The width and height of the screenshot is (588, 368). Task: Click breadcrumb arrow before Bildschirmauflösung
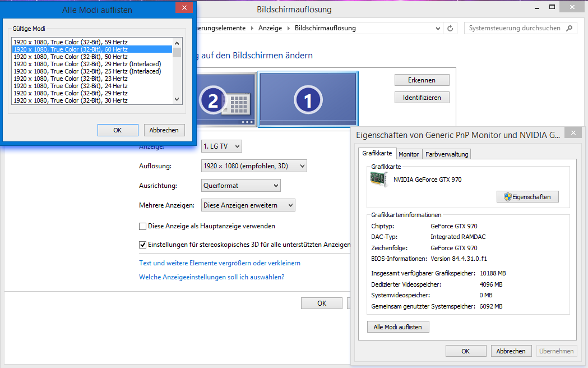tap(288, 29)
